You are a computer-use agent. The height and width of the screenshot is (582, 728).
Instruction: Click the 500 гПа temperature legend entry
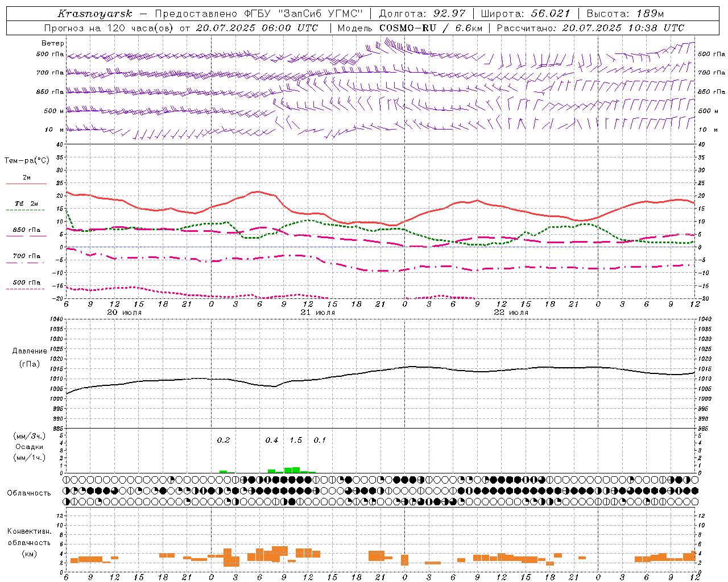[27, 282]
